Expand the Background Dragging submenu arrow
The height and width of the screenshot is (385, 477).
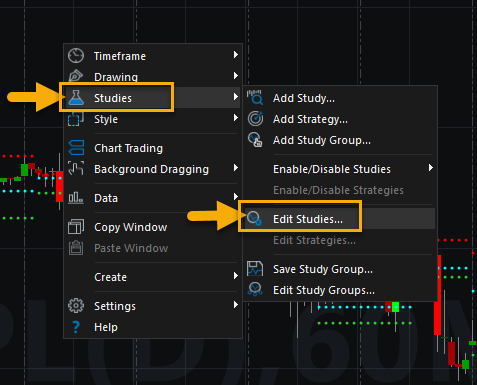[x=236, y=168]
